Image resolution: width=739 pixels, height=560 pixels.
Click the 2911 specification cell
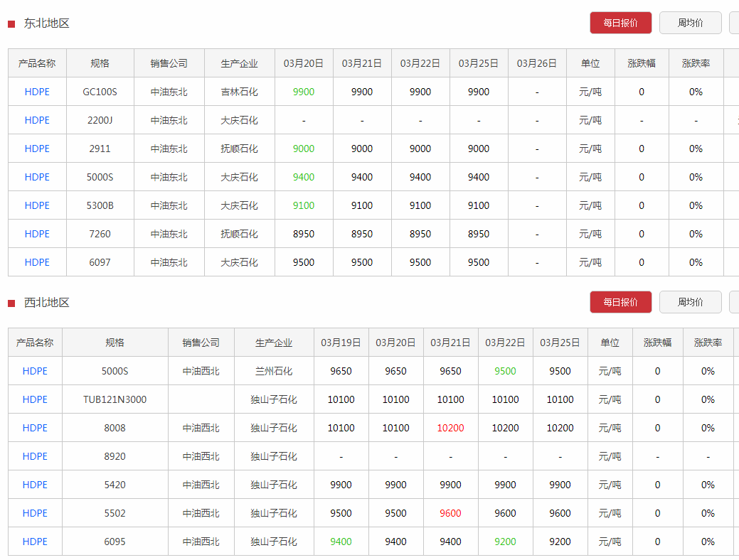(100, 149)
